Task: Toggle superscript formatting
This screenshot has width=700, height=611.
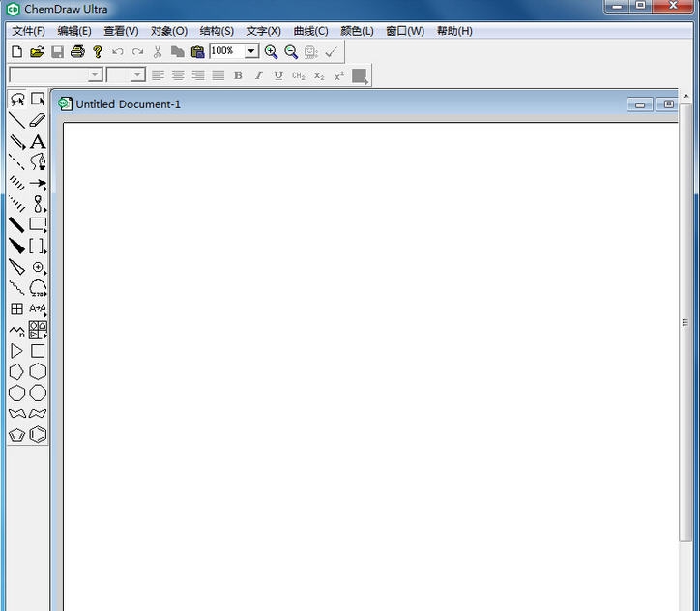Action: click(339, 75)
